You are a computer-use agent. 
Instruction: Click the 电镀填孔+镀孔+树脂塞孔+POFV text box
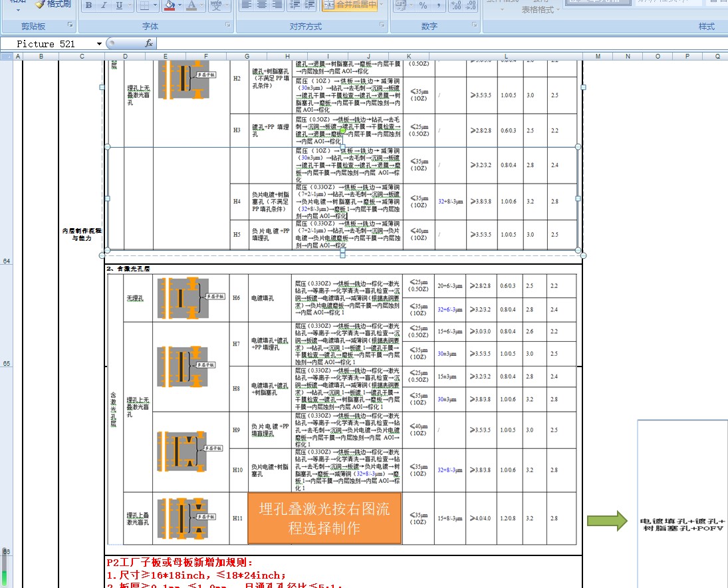click(x=682, y=524)
